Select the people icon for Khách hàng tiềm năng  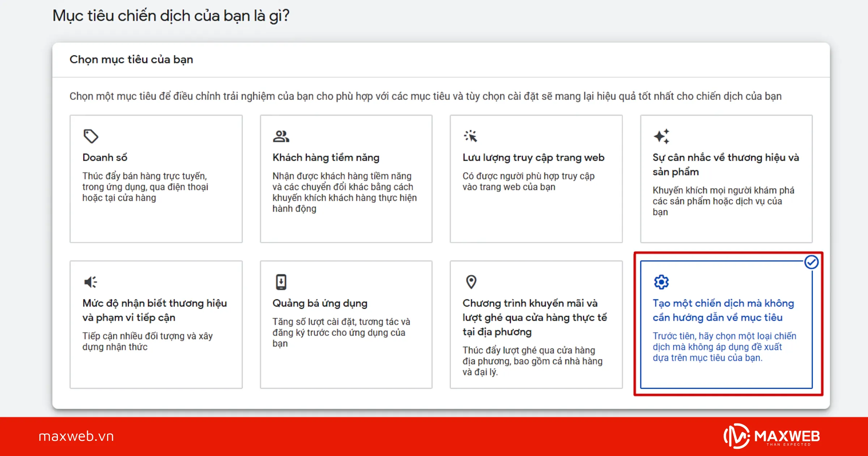click(x=281, y=136)
